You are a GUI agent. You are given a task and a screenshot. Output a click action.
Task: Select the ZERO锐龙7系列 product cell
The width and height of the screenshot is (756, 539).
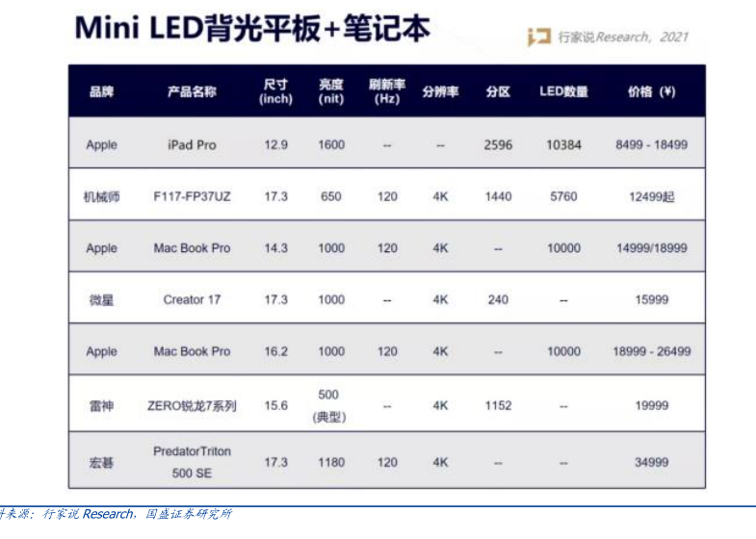192,406
